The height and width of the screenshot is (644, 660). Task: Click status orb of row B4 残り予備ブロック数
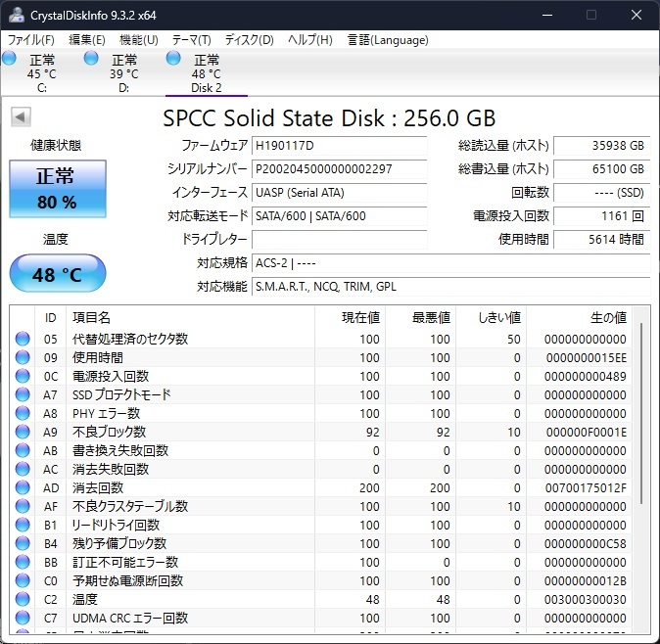click(23, 543)
